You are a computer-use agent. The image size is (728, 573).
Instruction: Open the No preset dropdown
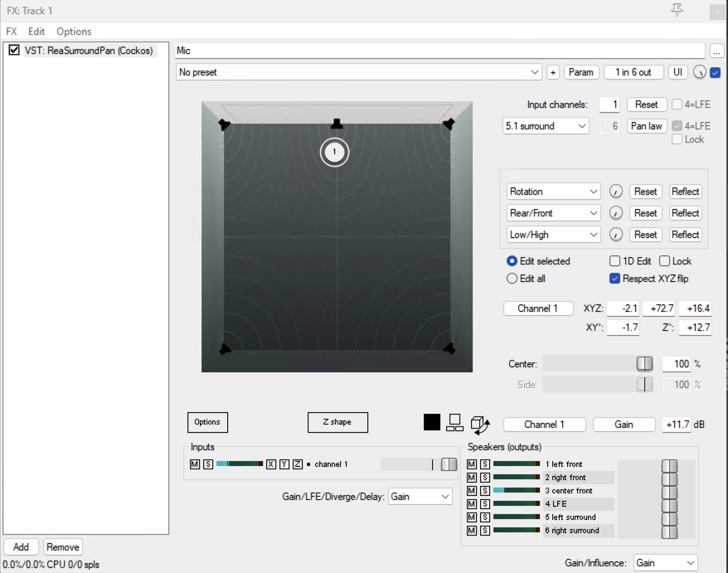pyautogui.click(x=359, y=73)
